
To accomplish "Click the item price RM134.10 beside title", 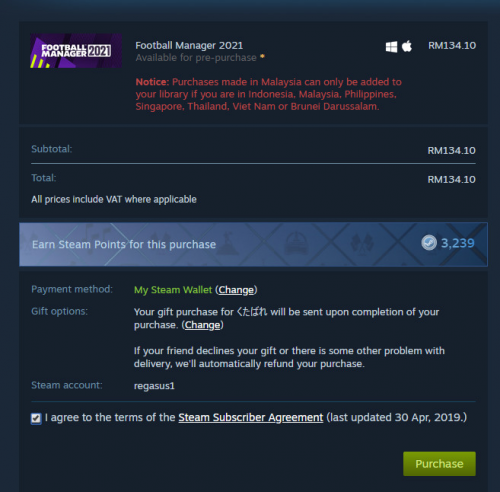I will pyautogui.click(x=452, y=46).
